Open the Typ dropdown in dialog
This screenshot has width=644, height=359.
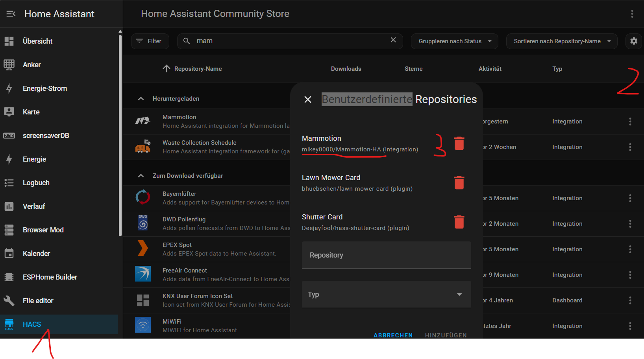[x=387, y=295]
